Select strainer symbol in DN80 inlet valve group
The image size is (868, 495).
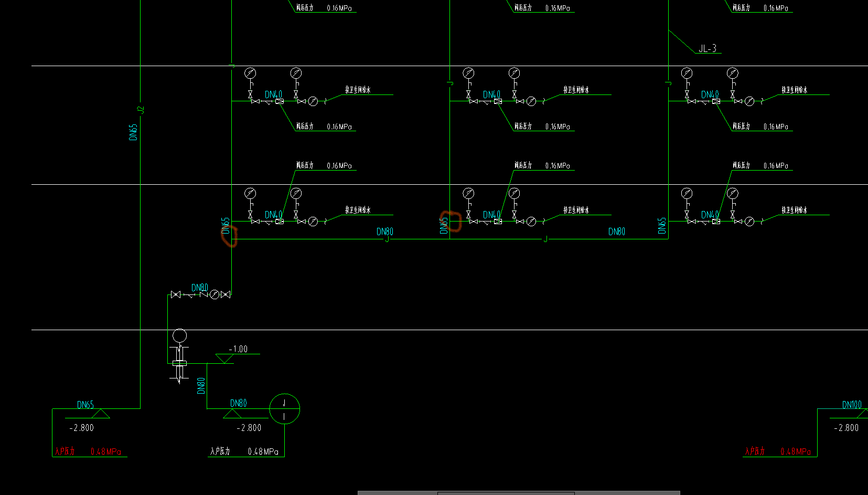pos(190,296)
